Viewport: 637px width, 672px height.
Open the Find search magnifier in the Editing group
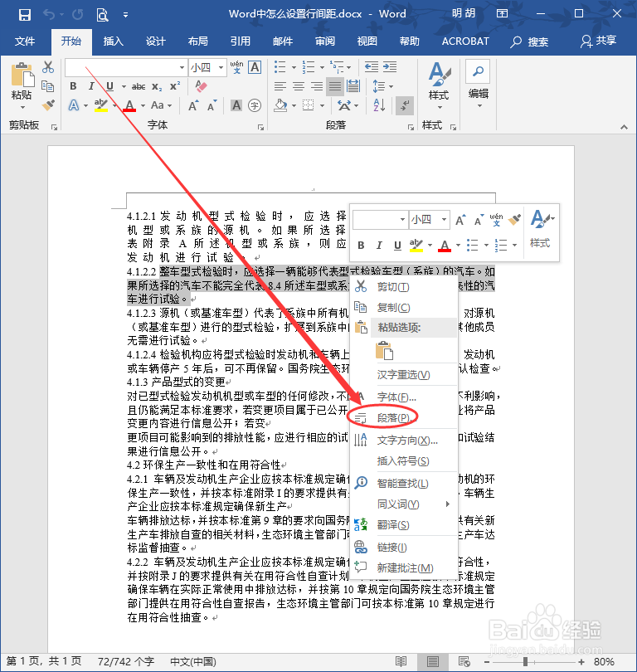[478, 71]
